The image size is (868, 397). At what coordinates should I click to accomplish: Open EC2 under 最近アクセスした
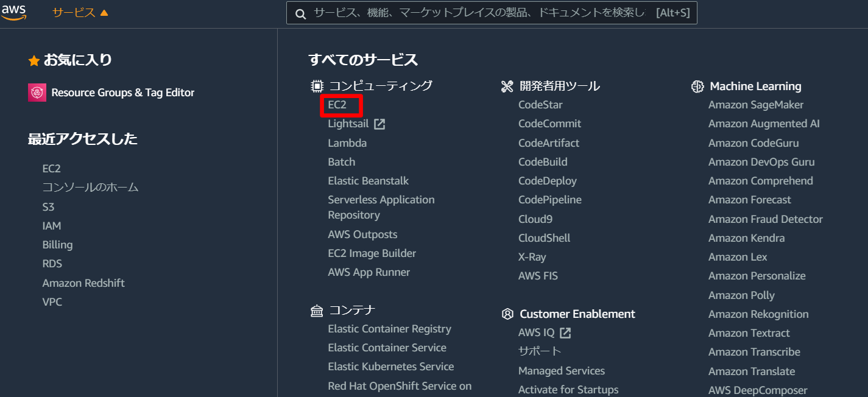pos(52,169)
